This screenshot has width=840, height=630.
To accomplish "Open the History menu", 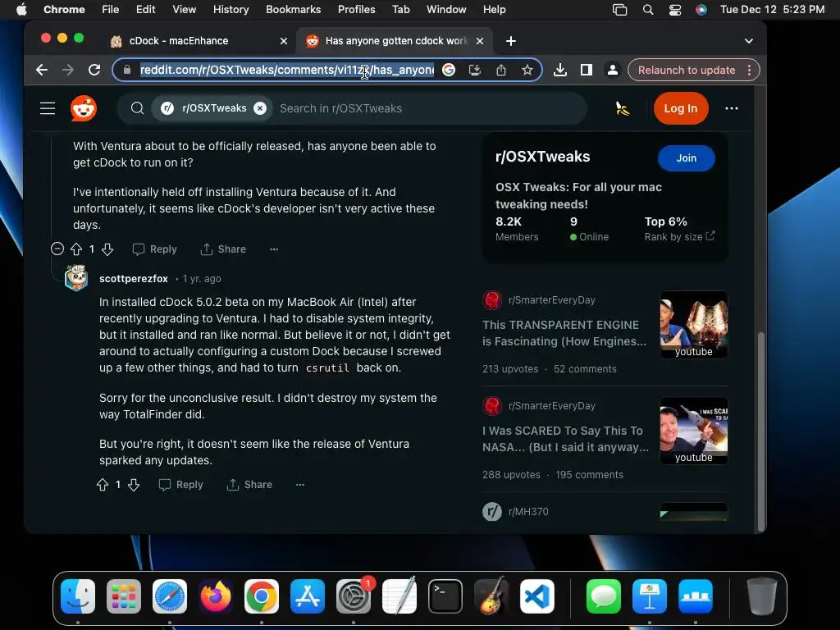I will coord(231,9).
